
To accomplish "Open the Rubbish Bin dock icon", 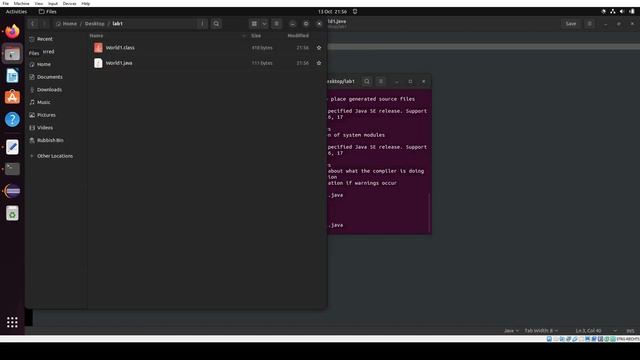I will click(x=12, y=213).
